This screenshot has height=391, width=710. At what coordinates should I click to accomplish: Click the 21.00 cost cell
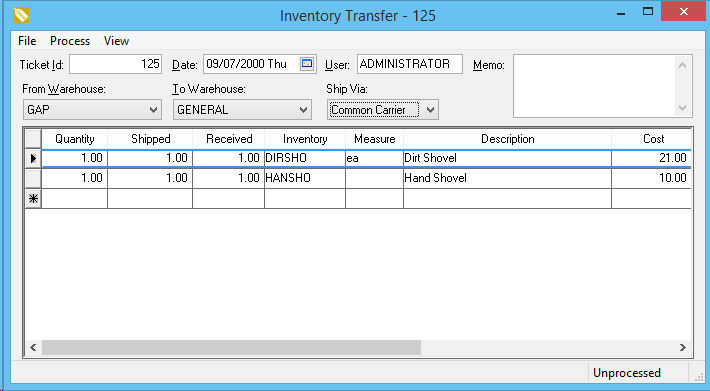pyautogui.click(x=652, y=158)
